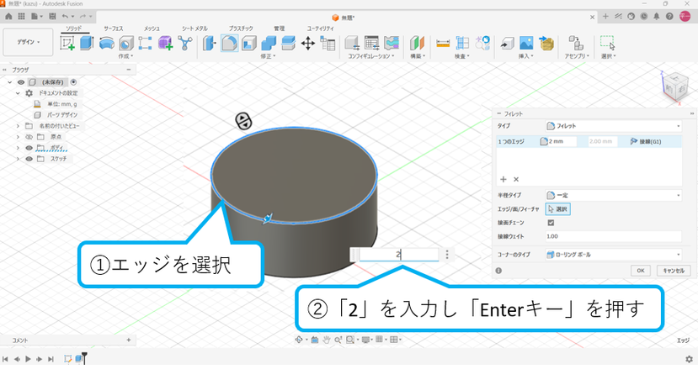The image size is (698, 365).
Task: Select the Shell tool
Action: click(249, 43)
